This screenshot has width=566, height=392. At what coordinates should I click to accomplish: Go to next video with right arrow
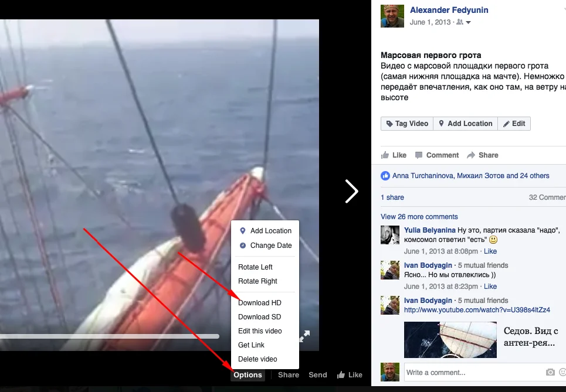tap(351, 191)
